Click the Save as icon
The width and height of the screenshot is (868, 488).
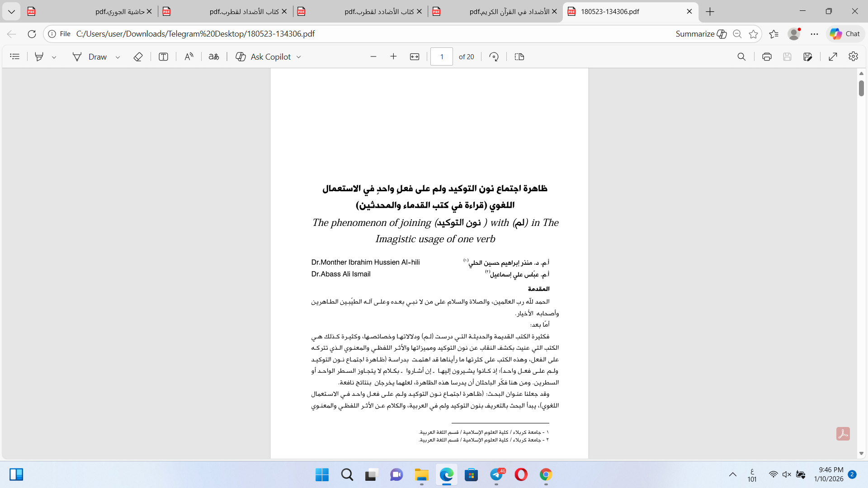(808, 56)
